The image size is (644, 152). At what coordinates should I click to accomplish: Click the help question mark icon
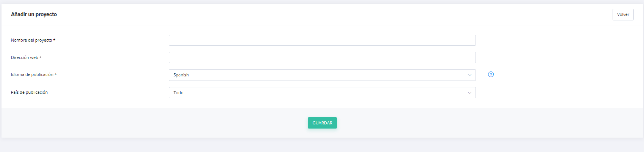click(491, 74)
